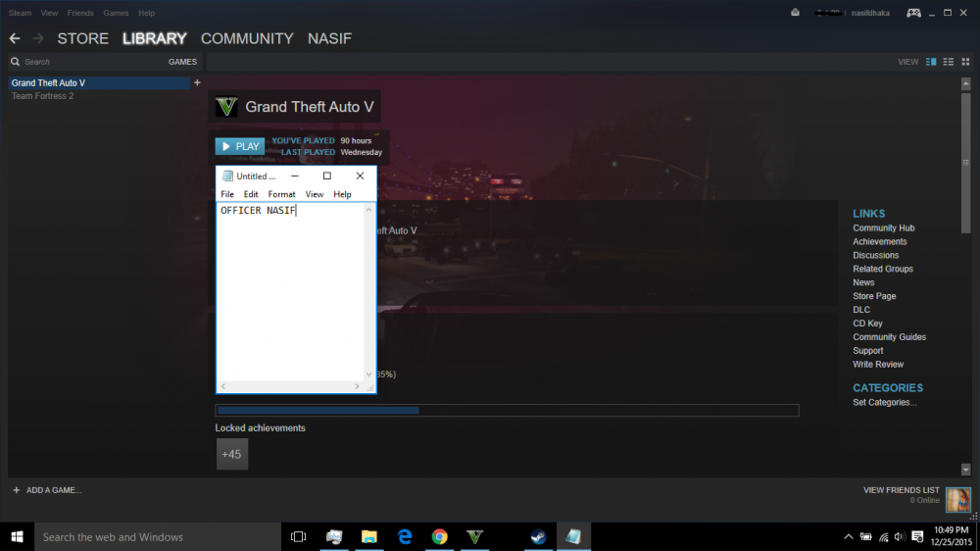Open Steam Big Picture controller icon
The width and height of the screenshot is (980, 551).
[913, 13]
